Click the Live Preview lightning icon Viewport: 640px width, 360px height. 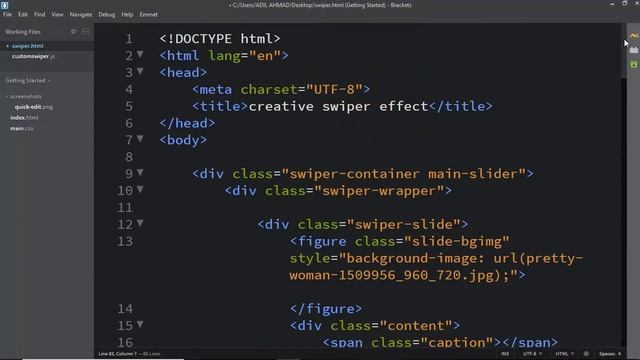tap(633, 36)
